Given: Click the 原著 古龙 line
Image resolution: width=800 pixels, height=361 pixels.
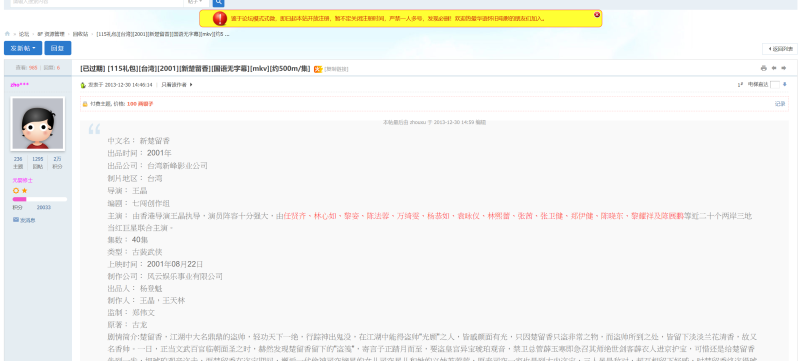Looking at the screenshot, I should [x=127, y=325].
